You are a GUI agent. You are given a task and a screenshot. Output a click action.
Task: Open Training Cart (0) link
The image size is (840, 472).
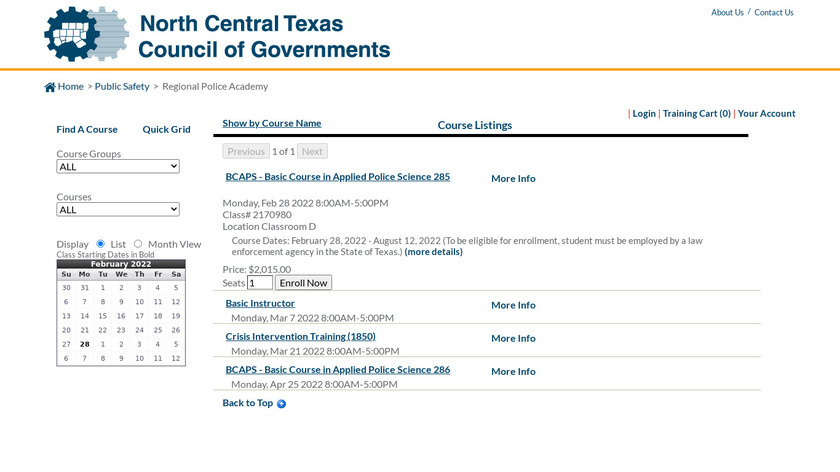[696, 113]
